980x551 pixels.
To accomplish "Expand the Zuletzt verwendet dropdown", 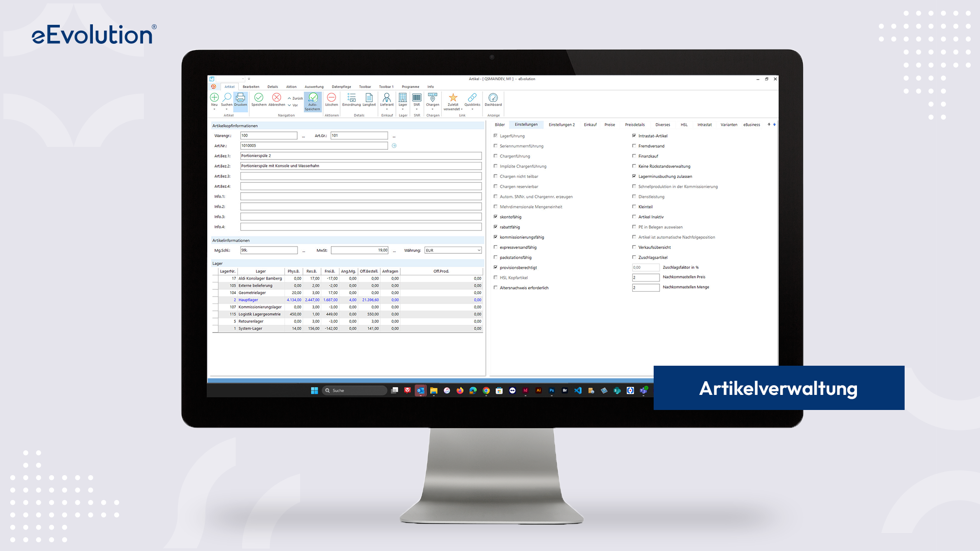I will 462,109.
